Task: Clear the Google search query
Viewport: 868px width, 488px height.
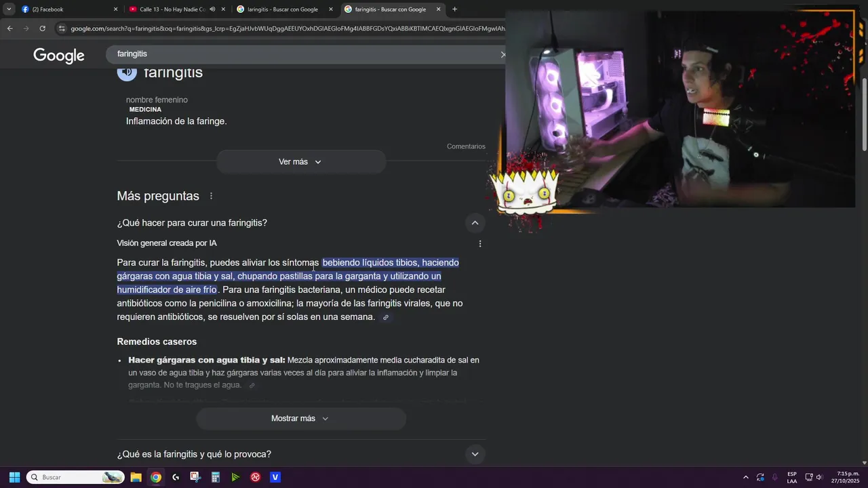Action: 502,54
